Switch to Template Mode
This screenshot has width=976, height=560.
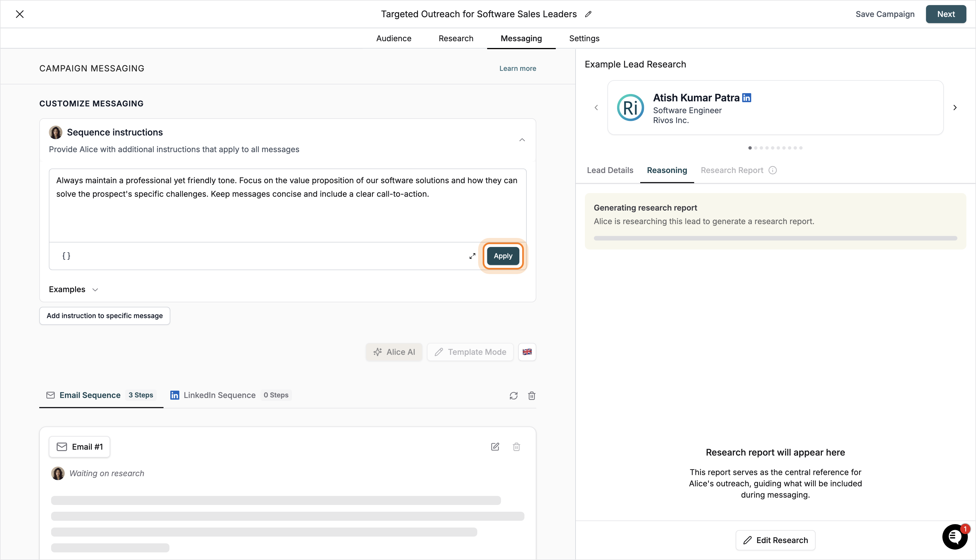point(470,352)
